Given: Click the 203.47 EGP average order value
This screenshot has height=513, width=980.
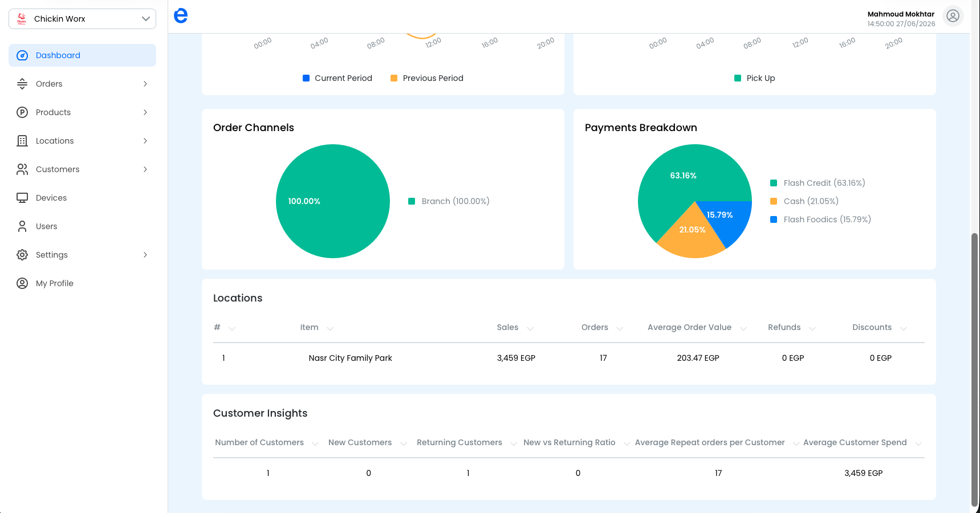Looking at the screenshot, I should coord(698,358).
